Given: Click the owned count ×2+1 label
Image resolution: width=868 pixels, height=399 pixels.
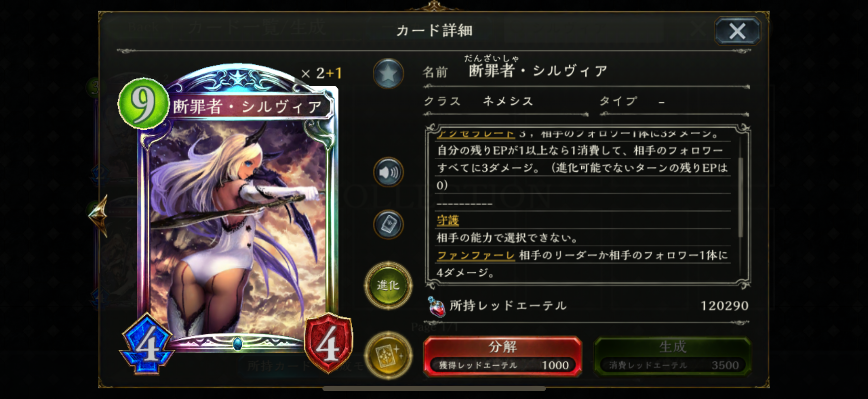Looking at the screenshot, I should (321, 73).
